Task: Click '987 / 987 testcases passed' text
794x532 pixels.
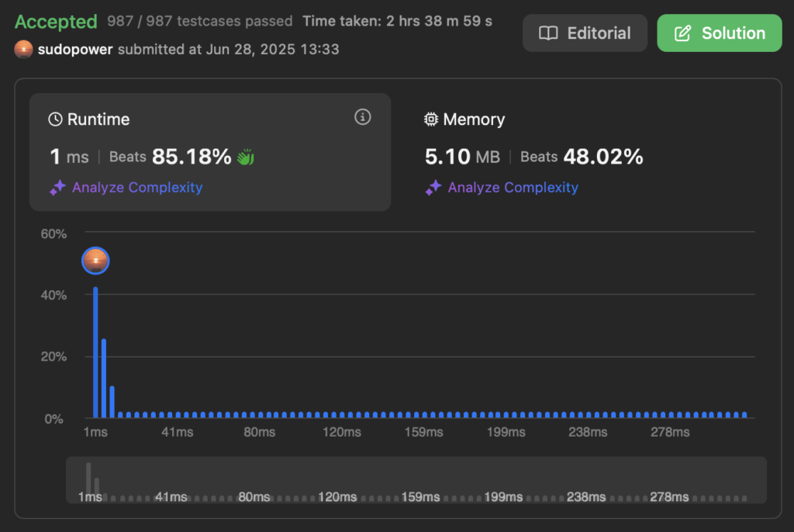Action: 200,21
